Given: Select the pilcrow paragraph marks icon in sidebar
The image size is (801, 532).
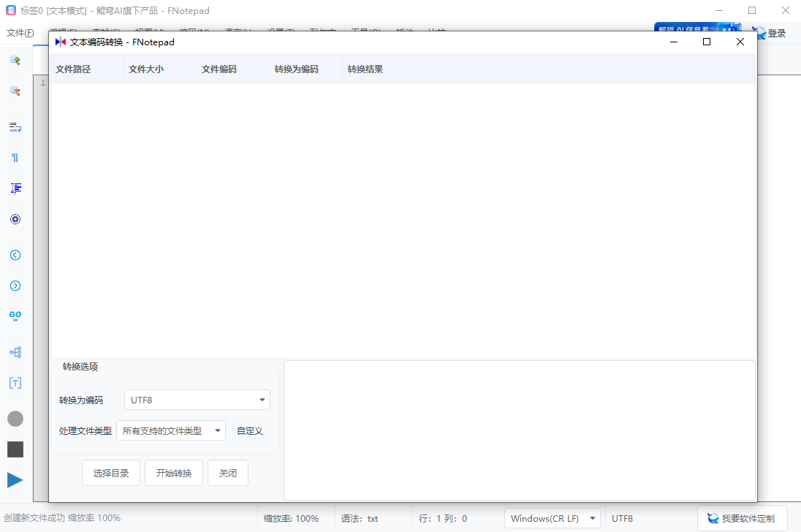Looking at the screenshot, I should tap(15, 157).
